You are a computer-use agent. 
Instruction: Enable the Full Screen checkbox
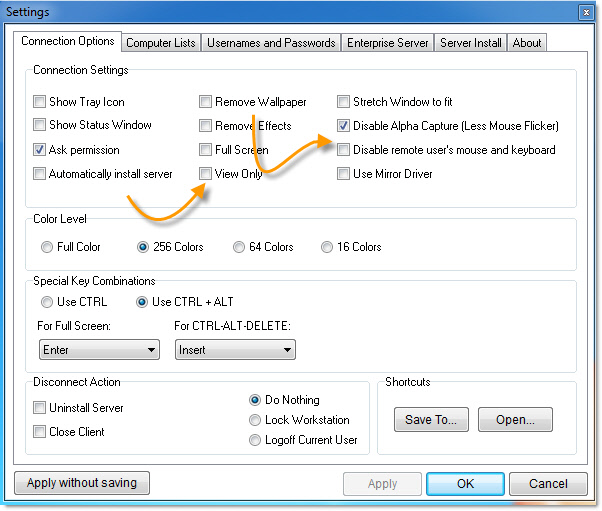pos(205,150)
